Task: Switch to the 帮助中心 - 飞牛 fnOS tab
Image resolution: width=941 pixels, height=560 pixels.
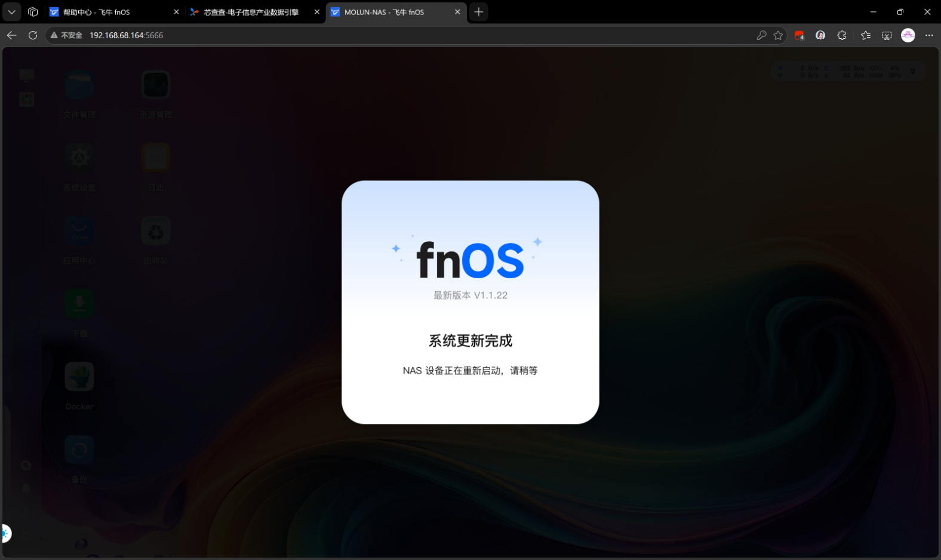Action: point(114,12)
